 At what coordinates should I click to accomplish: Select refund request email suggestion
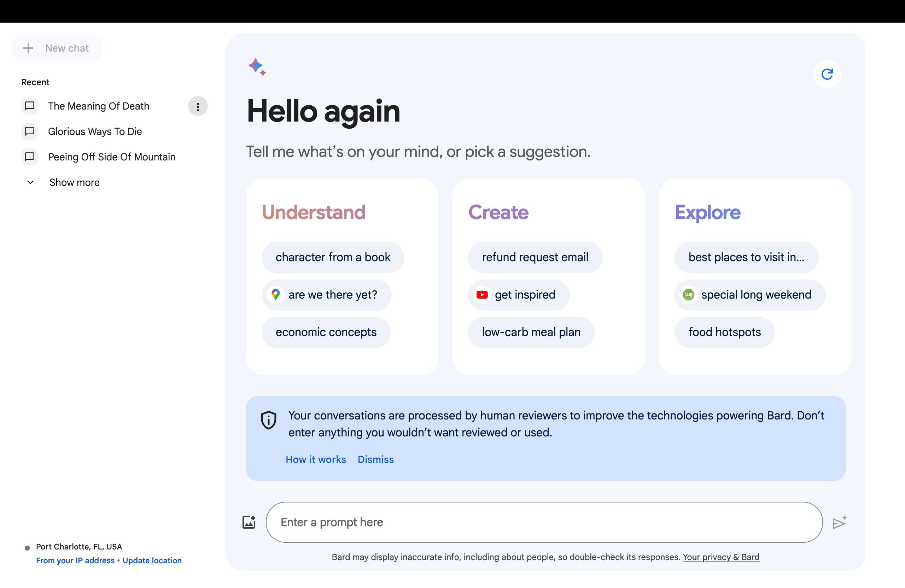click(x=535, y=257)
